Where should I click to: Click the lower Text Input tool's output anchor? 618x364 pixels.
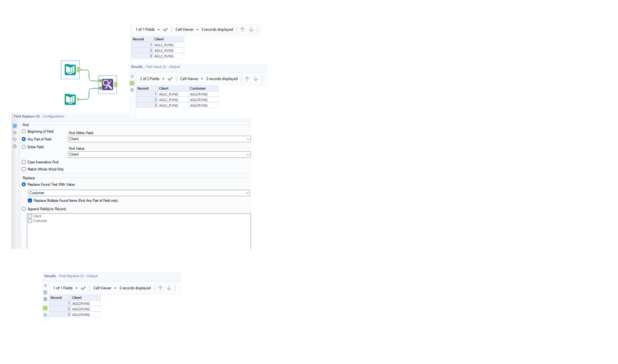pyautogui.click(x=77, y=99)
